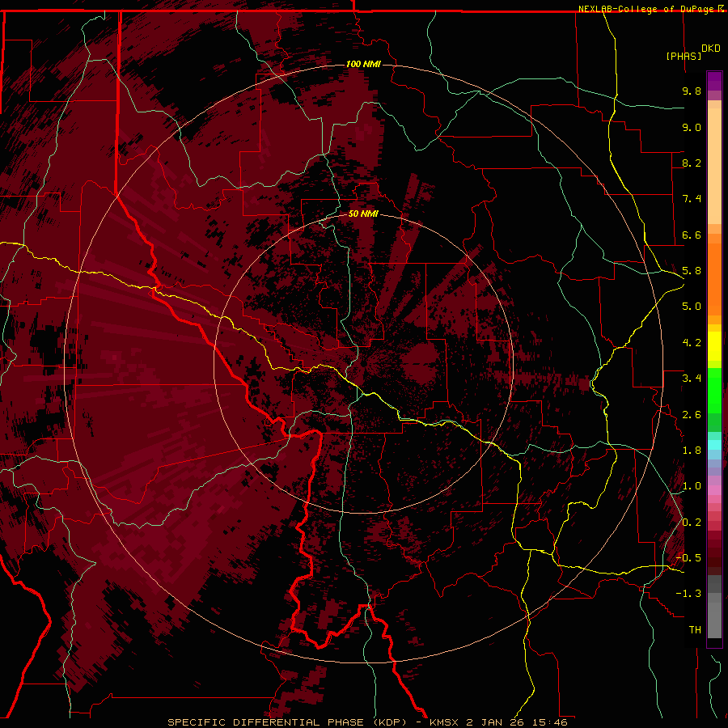Click the 5.0 scale value
Image resolution: width=728 pixels, height=728 pixels.
692,307
